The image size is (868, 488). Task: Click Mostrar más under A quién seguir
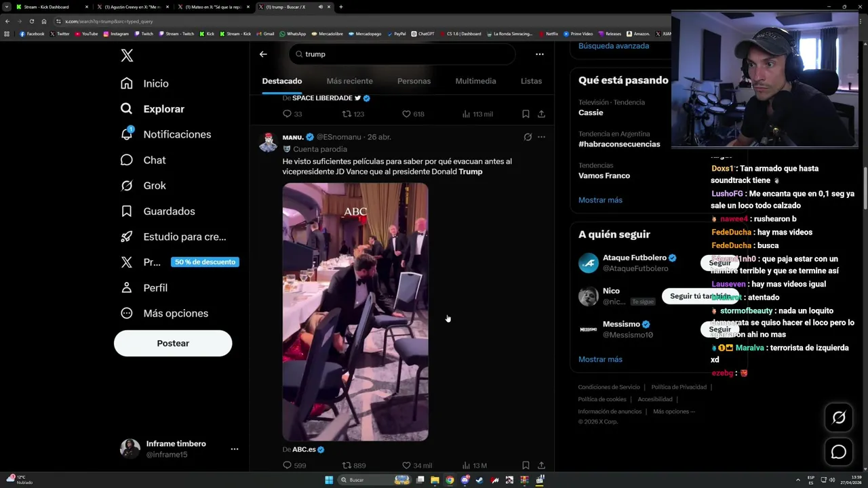point(600,359)
